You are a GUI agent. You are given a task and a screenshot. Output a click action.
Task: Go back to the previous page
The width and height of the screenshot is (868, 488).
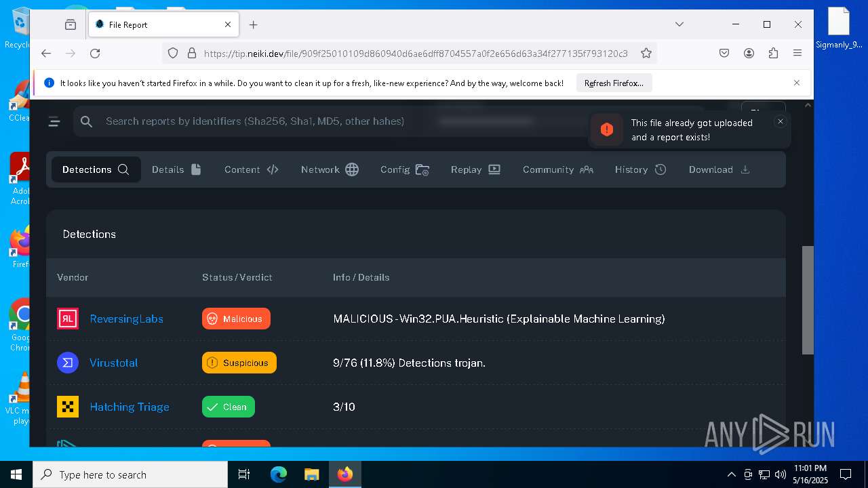click(x=45, y=53)
